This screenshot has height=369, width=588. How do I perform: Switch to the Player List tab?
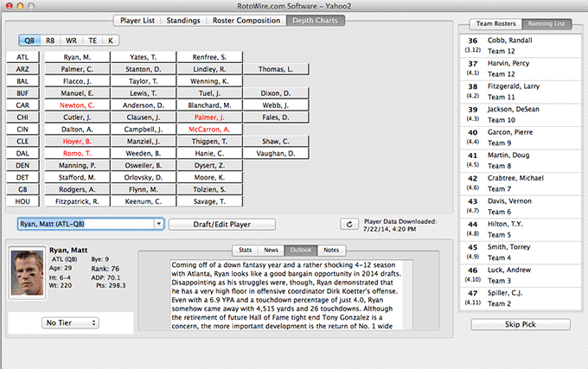(137, 21)
